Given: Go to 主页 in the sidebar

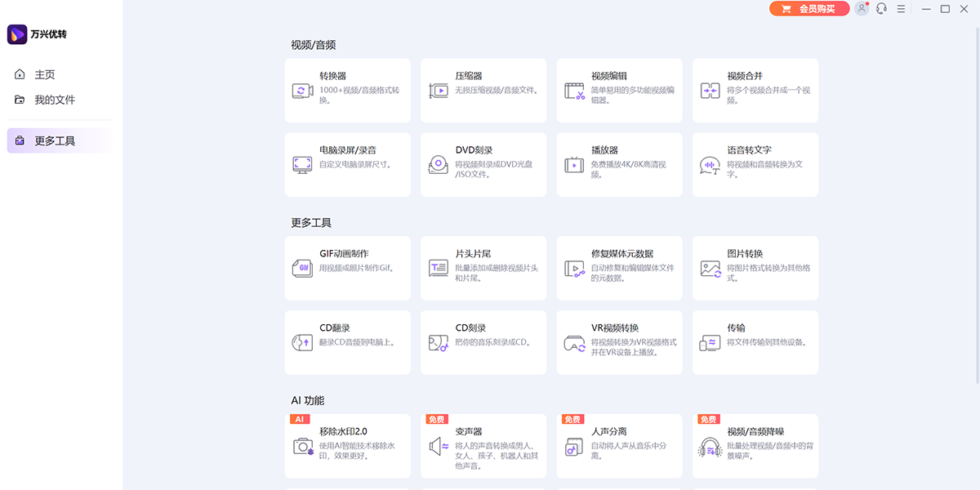Looking at the screenshot, I should [x=45, y=74].
